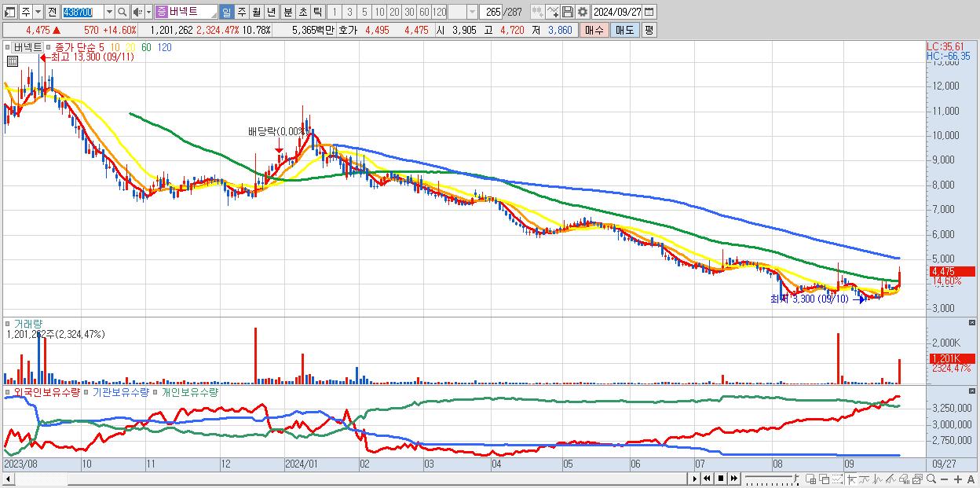Viewport: 980px width, 488px height.
Task: Close the volume panel with its corner x button
Action: click(972, 323)
